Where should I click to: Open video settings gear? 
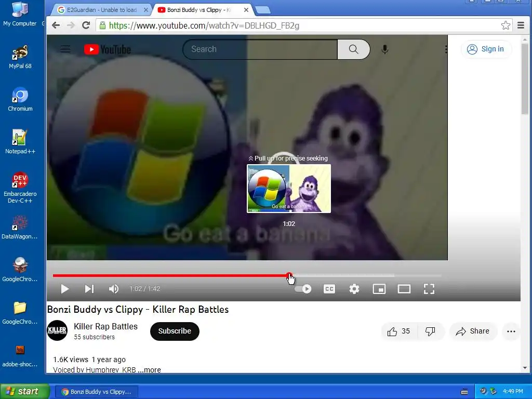pyautogui.click(x=354, y=289)
